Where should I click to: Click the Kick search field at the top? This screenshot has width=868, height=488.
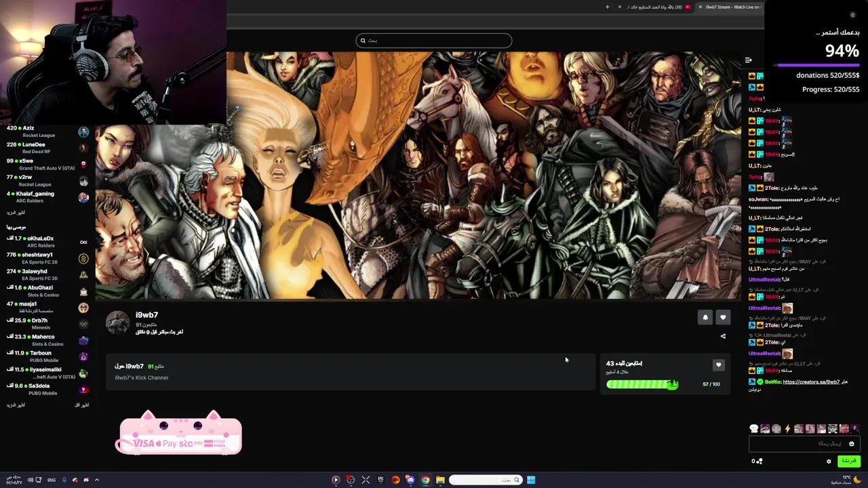pos(434,41)
